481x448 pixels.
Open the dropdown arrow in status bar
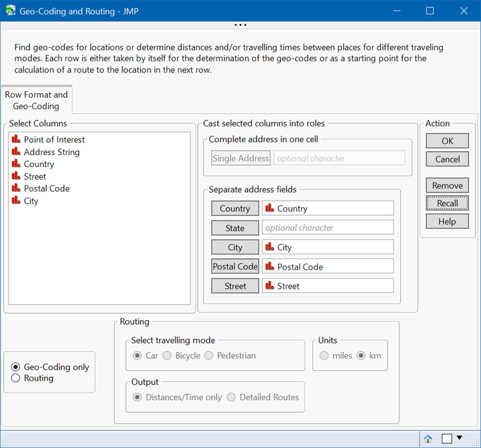[459, 437]
